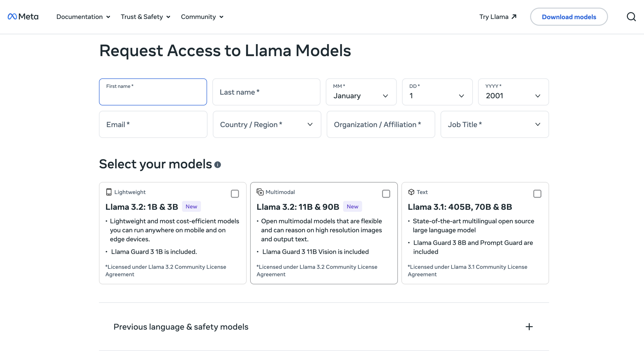Open the YYYY year dropdown
644x351 pixels.
pyautogui.click(x=514, y=92)
